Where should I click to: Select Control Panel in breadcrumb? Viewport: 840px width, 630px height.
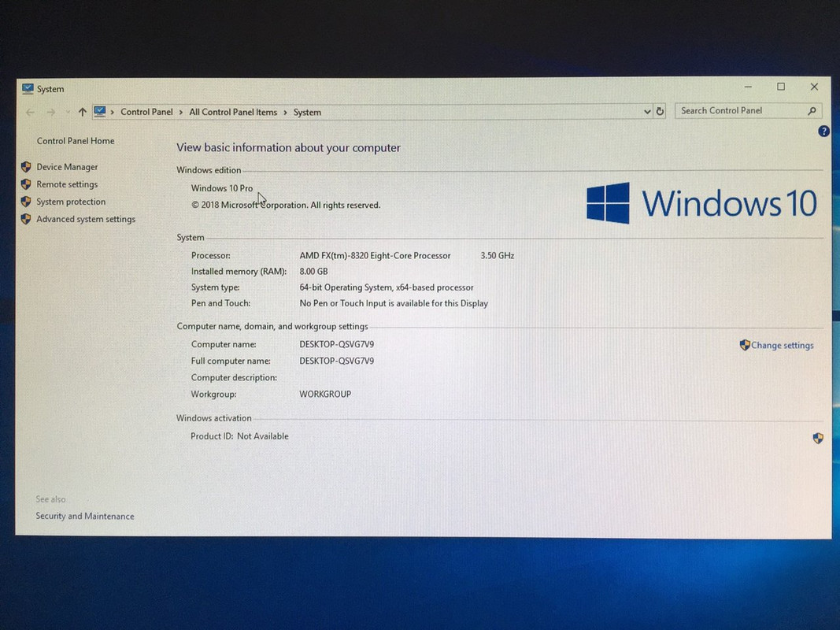(x=146, y=112)
